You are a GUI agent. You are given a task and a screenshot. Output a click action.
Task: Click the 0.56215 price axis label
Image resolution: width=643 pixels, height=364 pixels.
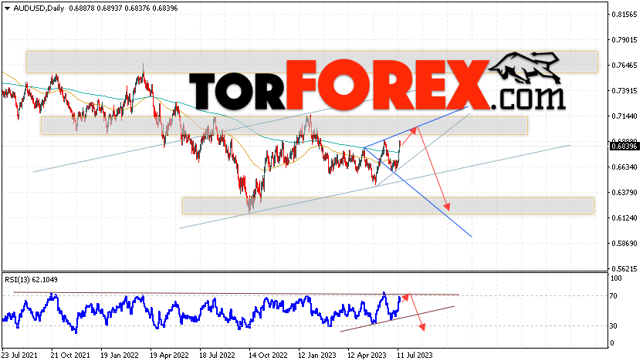[x=624, y=268]
